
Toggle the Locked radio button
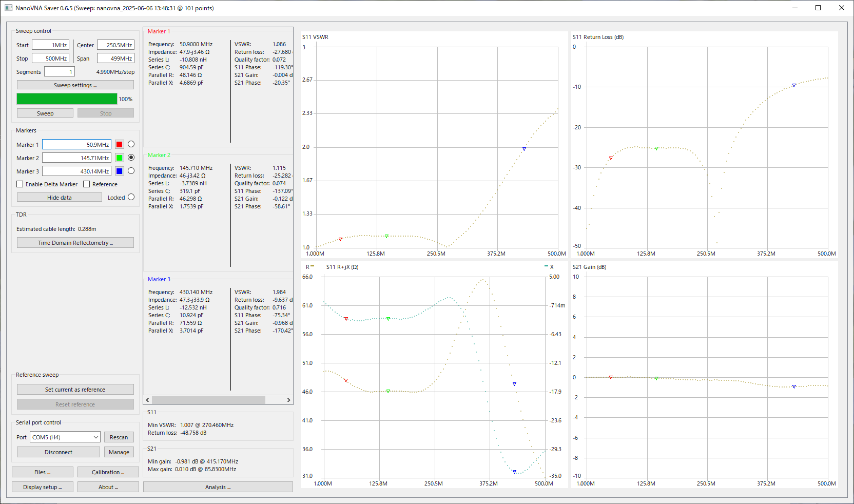pos(131,197)
